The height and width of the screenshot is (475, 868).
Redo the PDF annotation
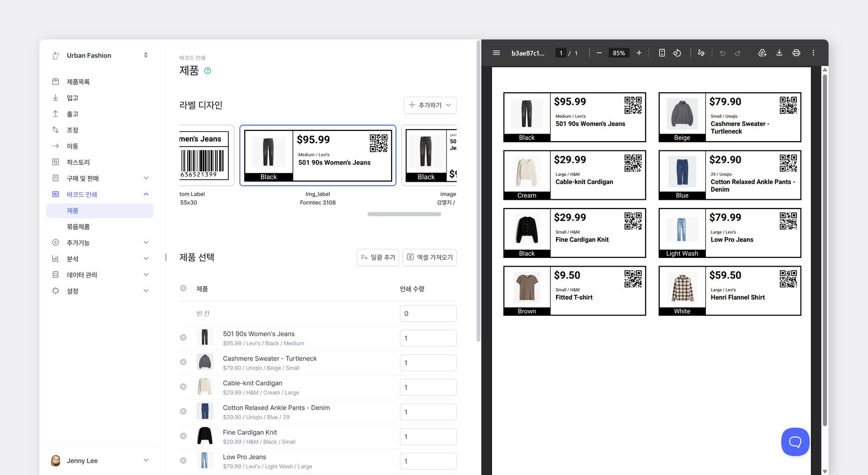click(x=738, y=53)
